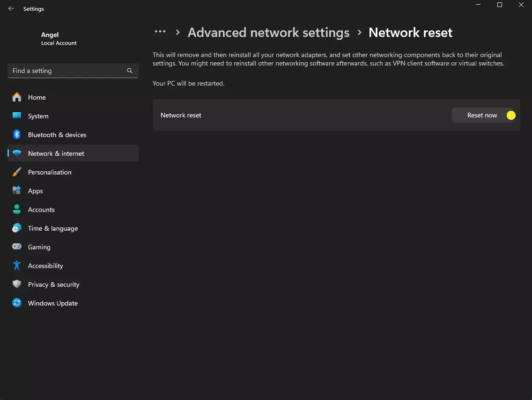Navigate to Advanced network settings breadcrumb
The height and width of the screenshot is (400, 532).
click(268, 32)
